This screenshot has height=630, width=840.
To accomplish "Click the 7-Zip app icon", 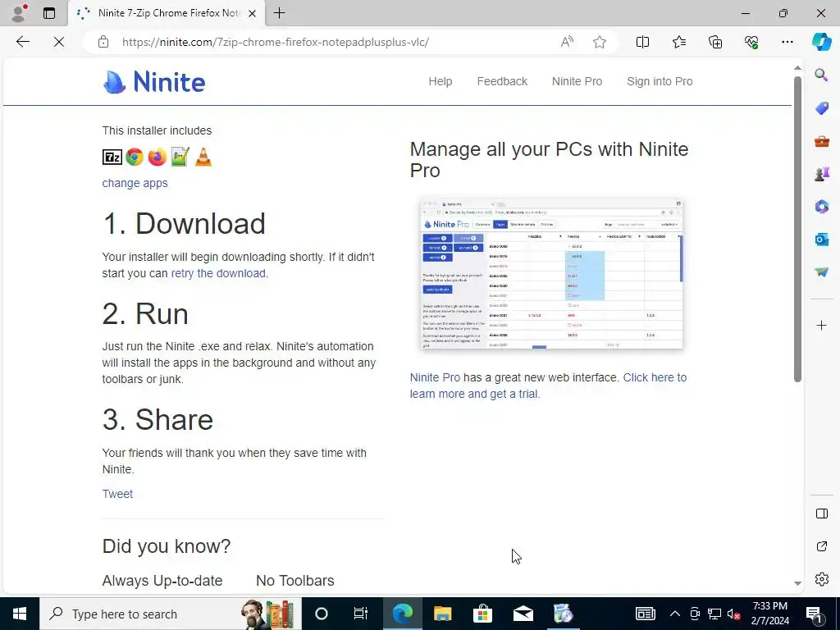I will coord(112,157).
